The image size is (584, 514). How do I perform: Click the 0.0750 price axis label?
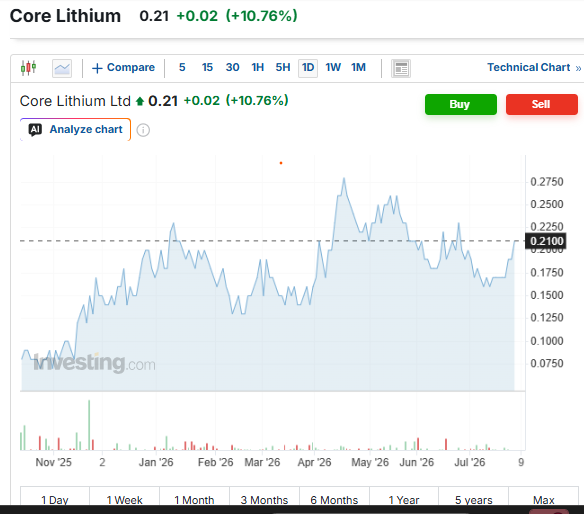(547, 363)
